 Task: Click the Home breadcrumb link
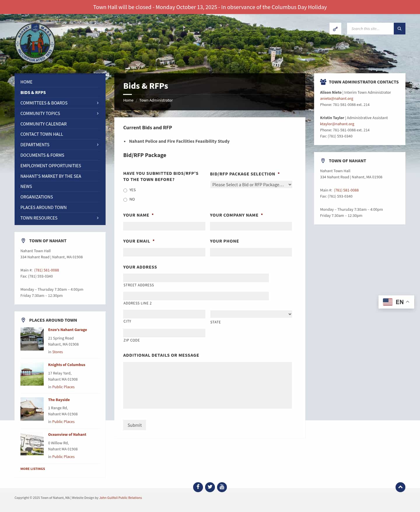point(128,100)
